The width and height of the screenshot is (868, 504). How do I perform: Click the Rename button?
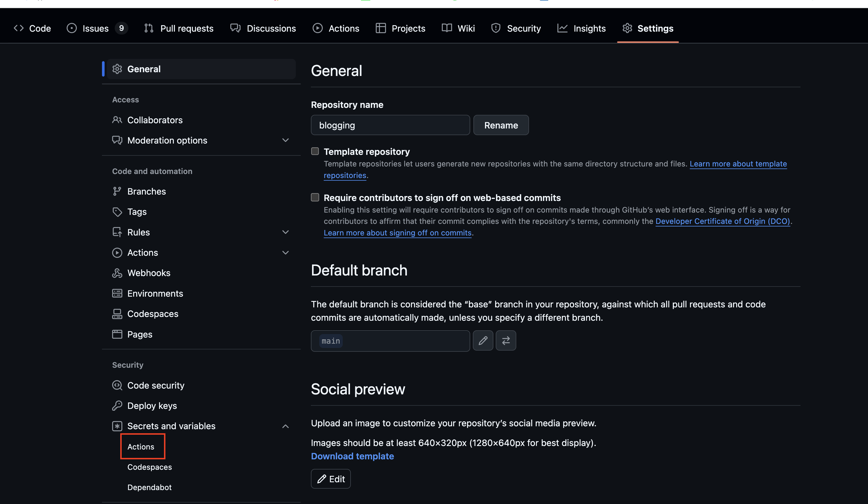tap(501, 125)
